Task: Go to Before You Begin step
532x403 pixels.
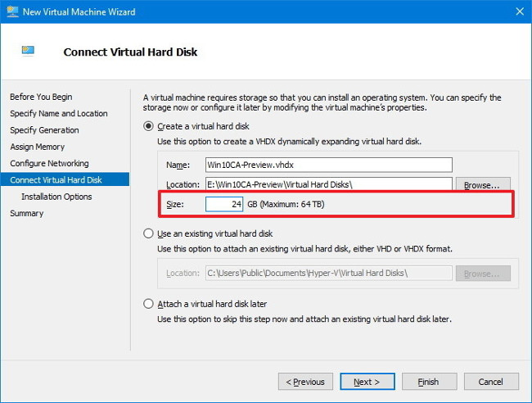Action: pos(41,97)
